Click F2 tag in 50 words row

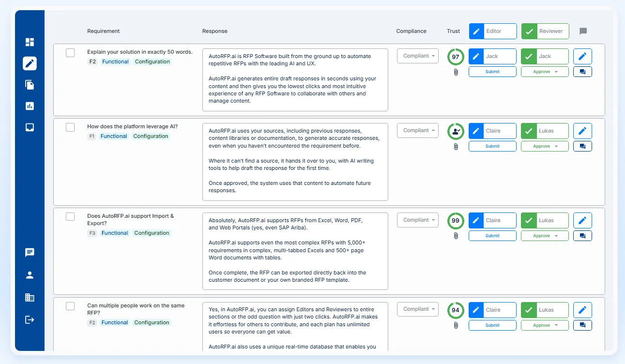(92, 62)
